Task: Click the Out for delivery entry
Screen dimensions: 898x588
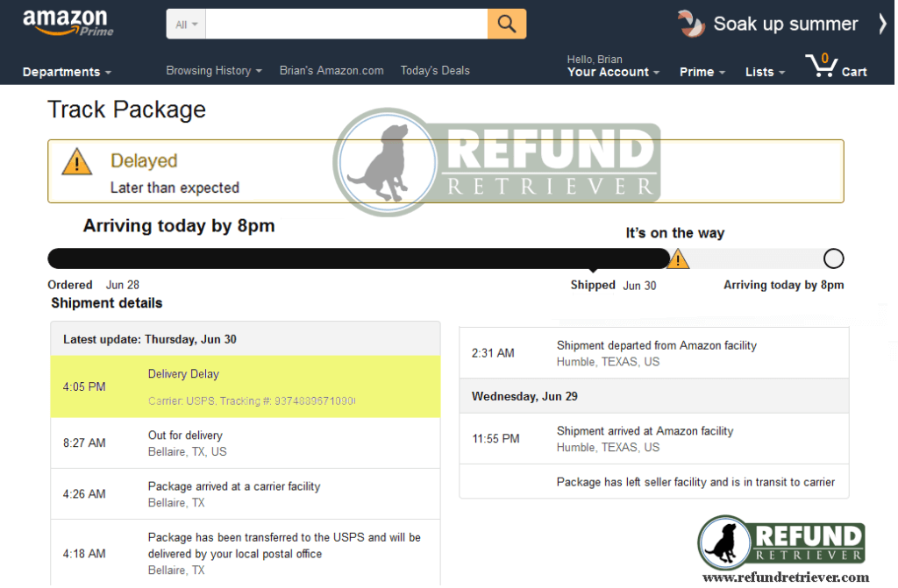Action: coord(246,443)
